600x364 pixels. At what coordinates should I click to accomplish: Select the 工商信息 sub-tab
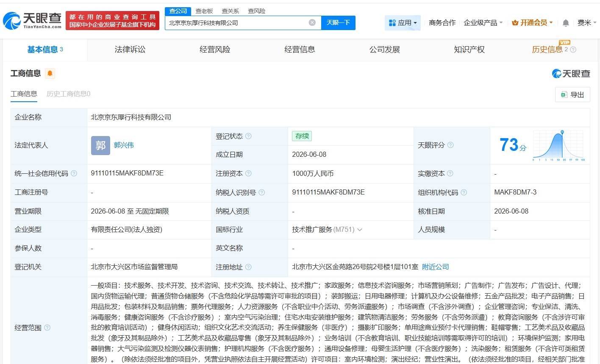[x=24, y=94]
